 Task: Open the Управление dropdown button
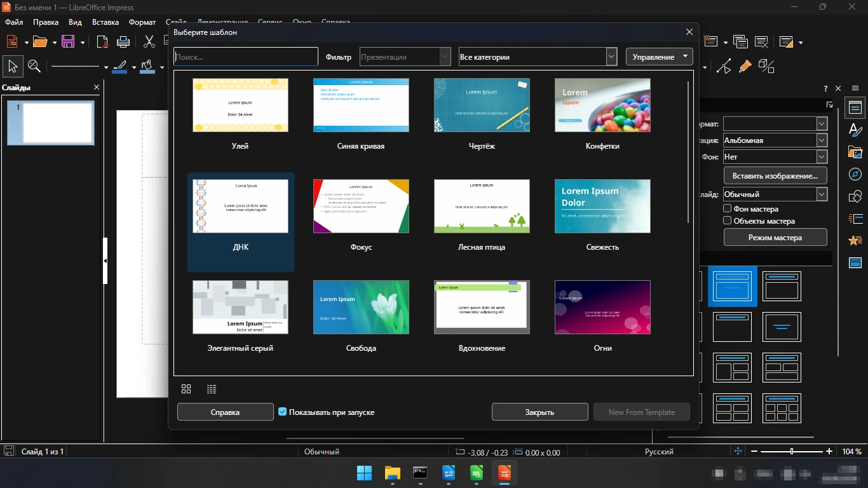[x=659, y=57]
